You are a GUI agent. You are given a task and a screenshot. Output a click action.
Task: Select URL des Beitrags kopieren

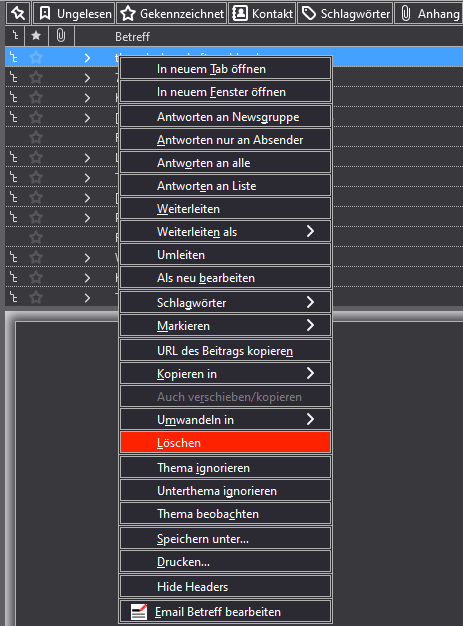tap(226, 351)
